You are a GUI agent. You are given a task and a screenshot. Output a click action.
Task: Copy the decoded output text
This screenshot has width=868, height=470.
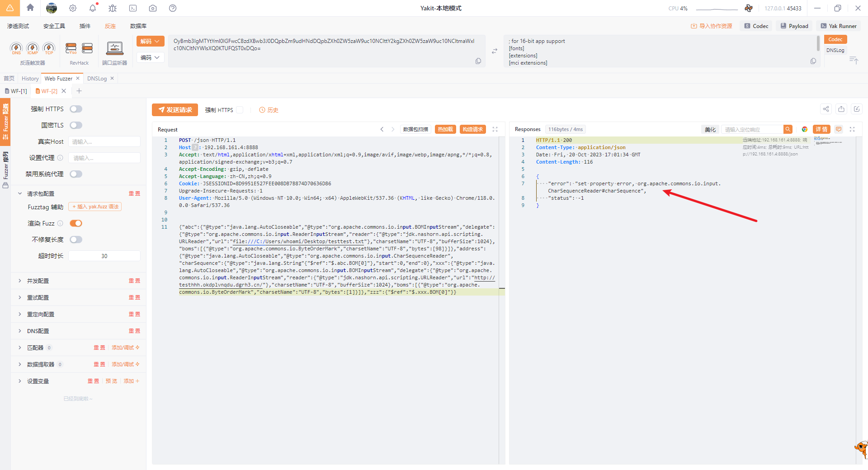pyautogui.click(x=813, y=61)
